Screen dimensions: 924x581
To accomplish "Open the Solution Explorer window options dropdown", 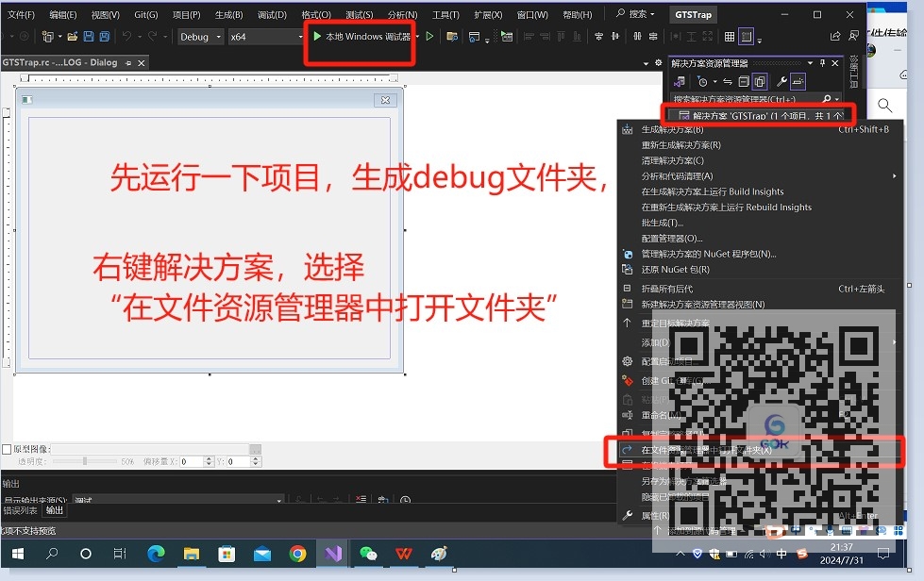I will coord(811,63).
